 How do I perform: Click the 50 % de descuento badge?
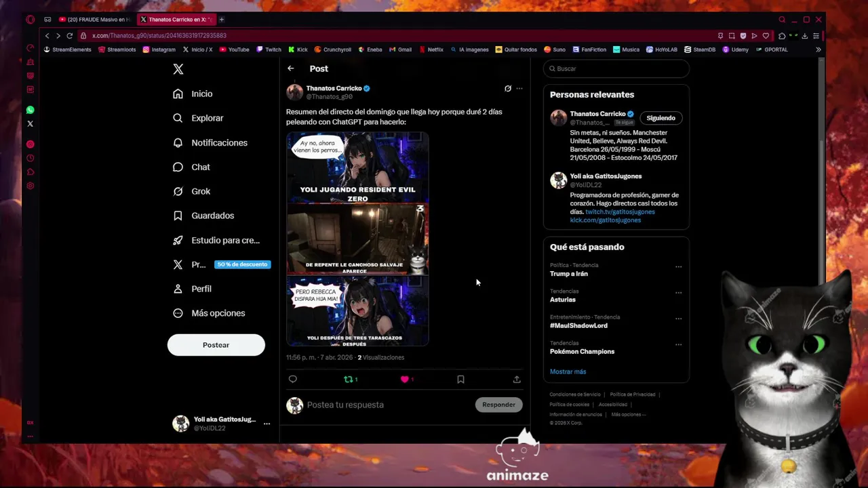pyautogui.click(x=242, y=264)
